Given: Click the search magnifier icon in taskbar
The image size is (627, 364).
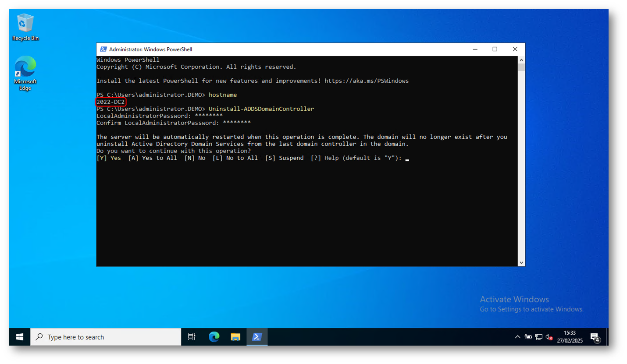Looking at the screenshot, I should [39, 337].
